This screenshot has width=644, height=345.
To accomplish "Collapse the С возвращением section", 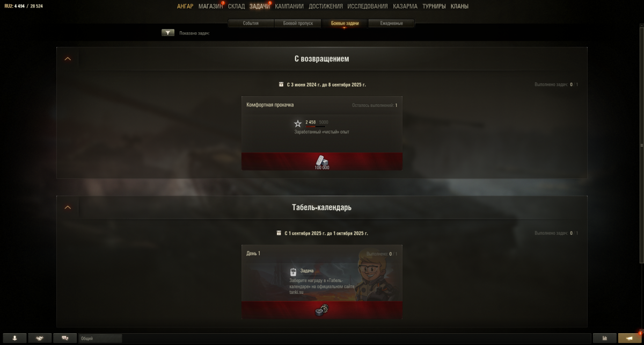I will click(68, 59).
